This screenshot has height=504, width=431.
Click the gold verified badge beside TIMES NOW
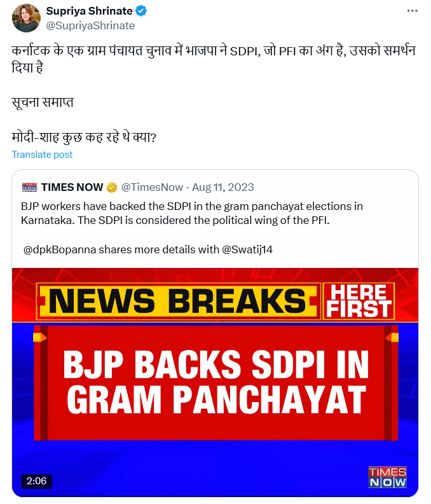[x=112, y=187]
